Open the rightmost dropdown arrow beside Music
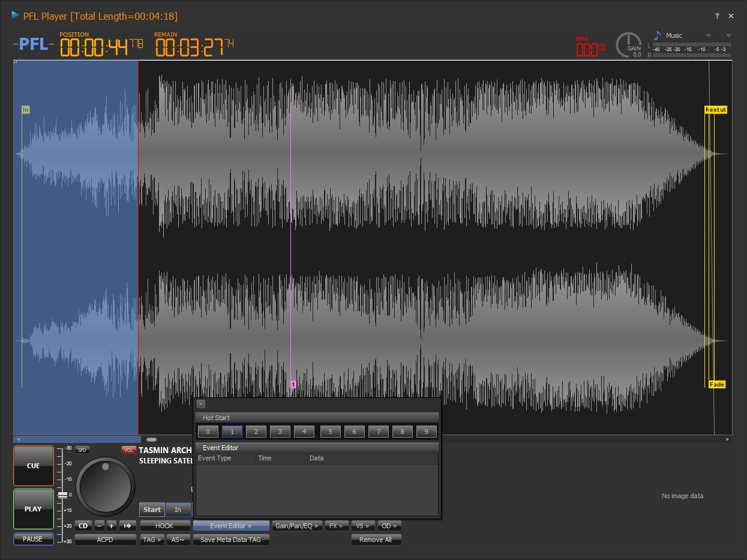747x560 pixels. point(728,35)
